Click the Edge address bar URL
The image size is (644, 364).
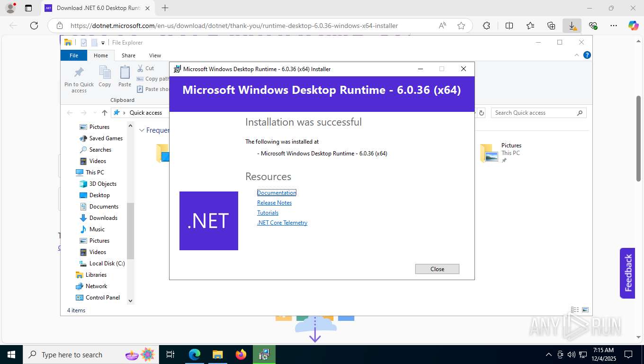coord(234,26)
